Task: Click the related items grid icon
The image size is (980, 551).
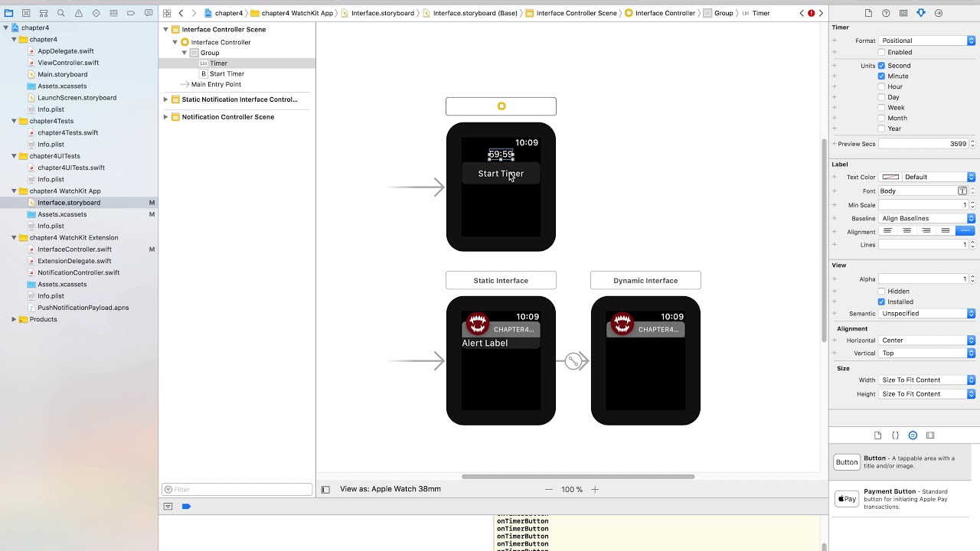Action: pyautogui.click(x=167, y=13)
